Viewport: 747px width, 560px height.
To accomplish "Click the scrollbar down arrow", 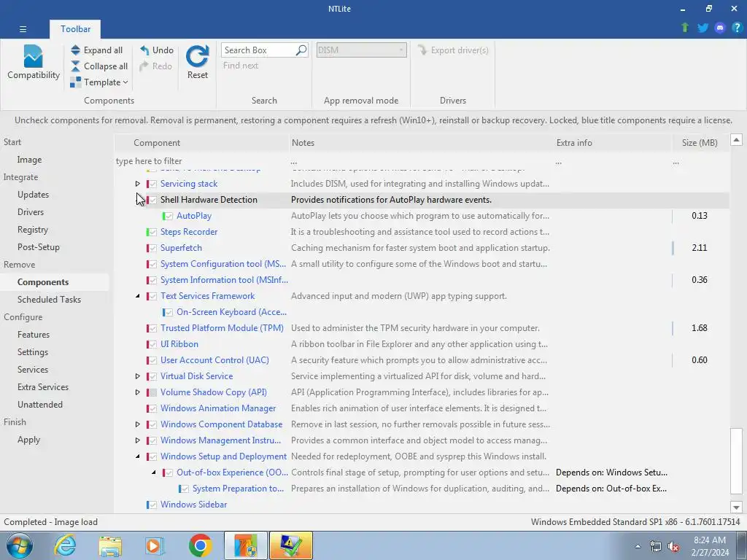I will click(x=737, y=507).
